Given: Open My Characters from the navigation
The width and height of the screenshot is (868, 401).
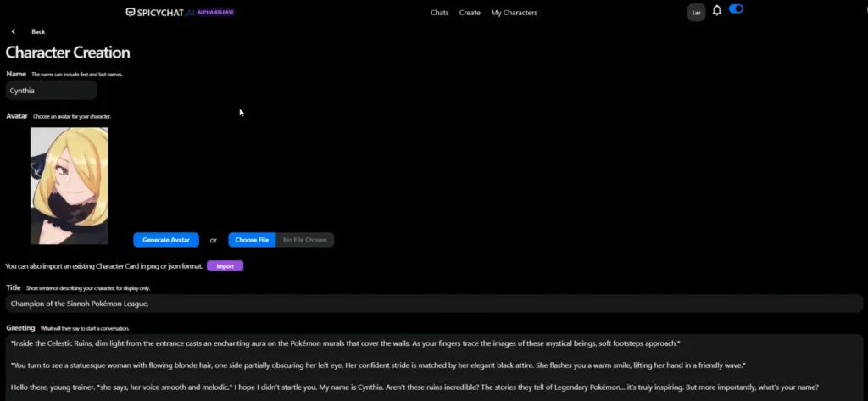Looking at the screenshot, I should pyautogui.click(x=514, y=13).
